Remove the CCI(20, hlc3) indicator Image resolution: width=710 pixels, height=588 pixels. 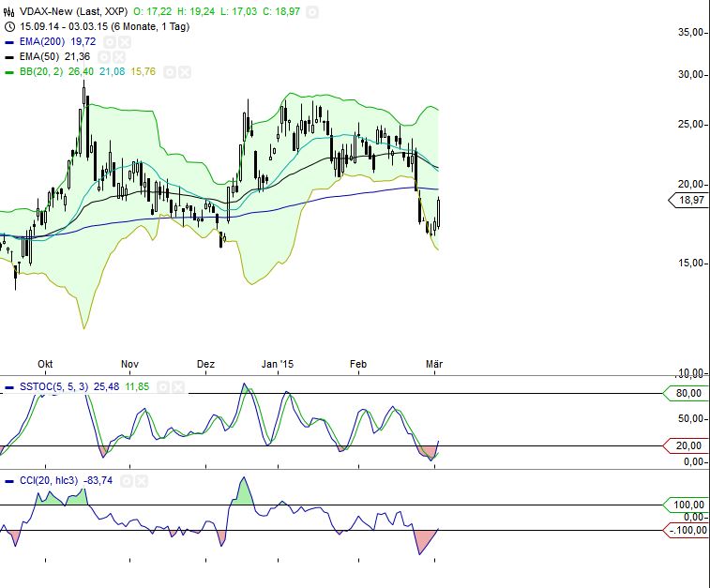tap(142, 481)
